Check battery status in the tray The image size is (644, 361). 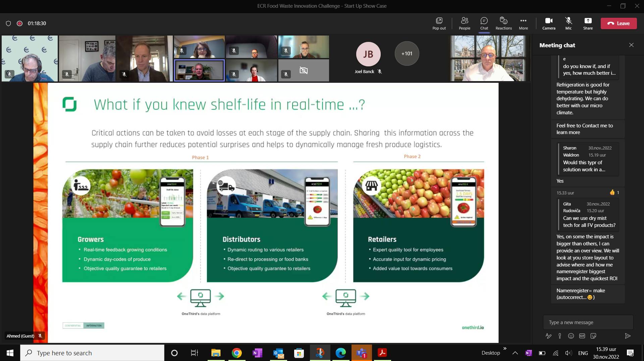pyautogui.click(x=542, y=353)
